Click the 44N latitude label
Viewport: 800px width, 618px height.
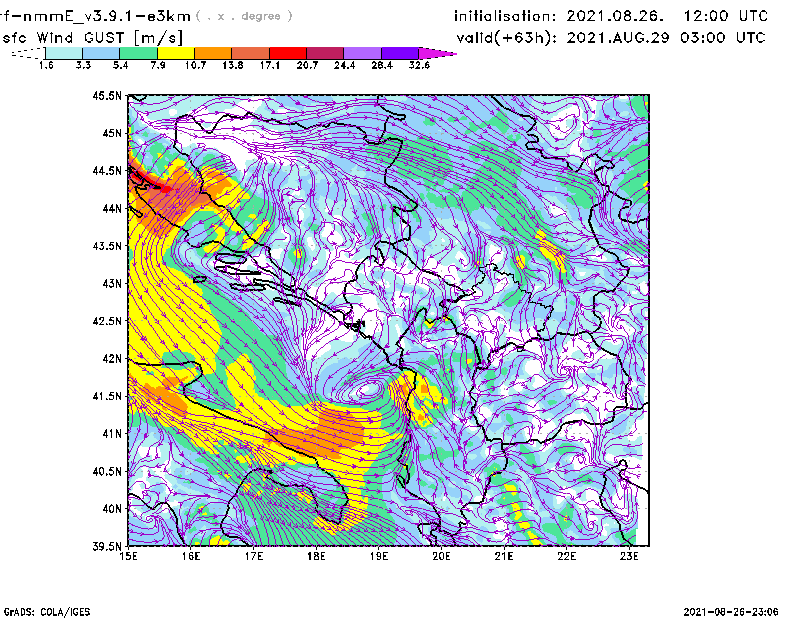(x=112, y=208)
